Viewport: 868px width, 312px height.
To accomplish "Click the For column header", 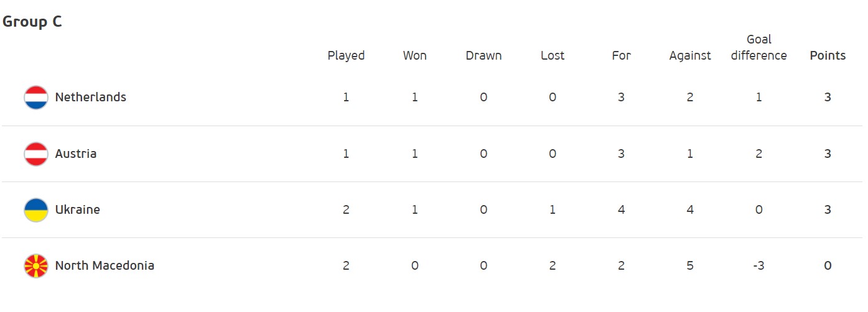I will [x=621, y=55].
